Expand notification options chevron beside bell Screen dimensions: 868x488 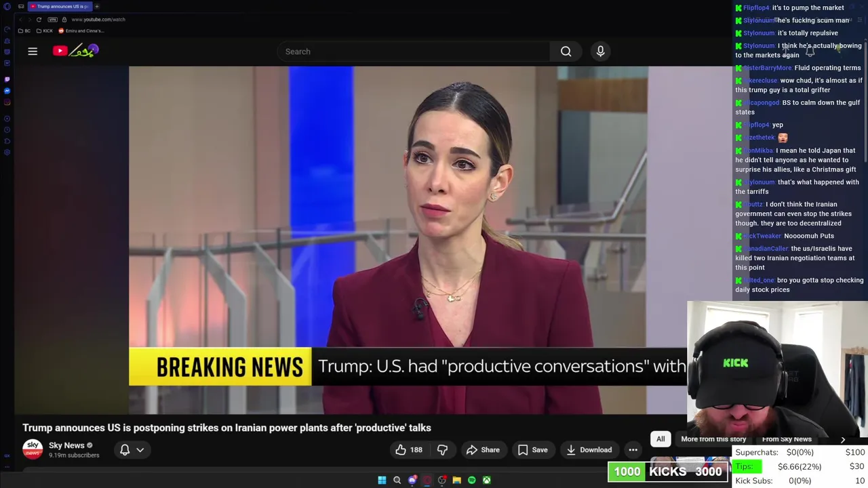140,449
